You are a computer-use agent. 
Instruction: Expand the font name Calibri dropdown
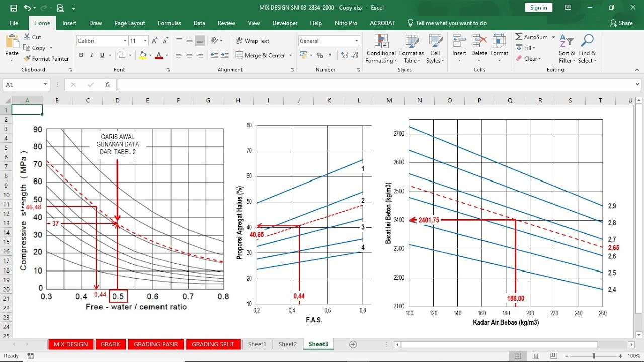tap(125, 41)
